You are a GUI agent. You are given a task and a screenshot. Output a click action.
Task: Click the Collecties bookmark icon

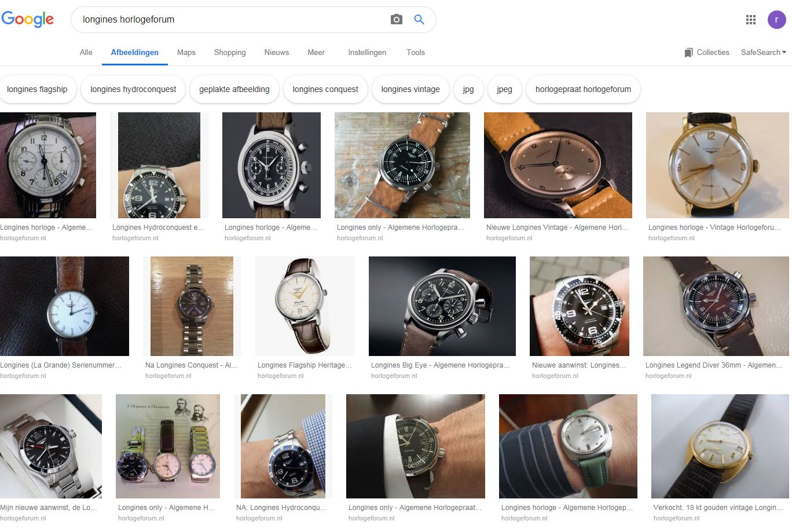688,53
